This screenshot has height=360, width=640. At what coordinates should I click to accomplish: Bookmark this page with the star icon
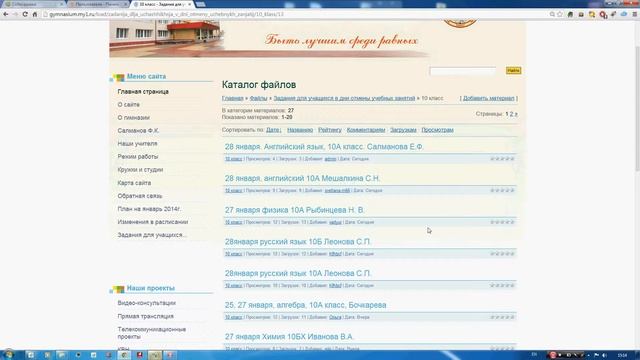560,14
